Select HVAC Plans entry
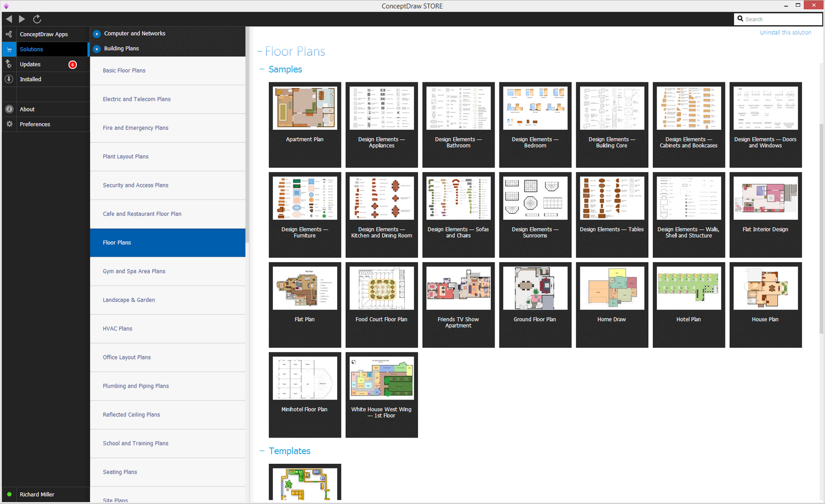The width and height of the screenshot is (825, 504). (x=168, y=329)
